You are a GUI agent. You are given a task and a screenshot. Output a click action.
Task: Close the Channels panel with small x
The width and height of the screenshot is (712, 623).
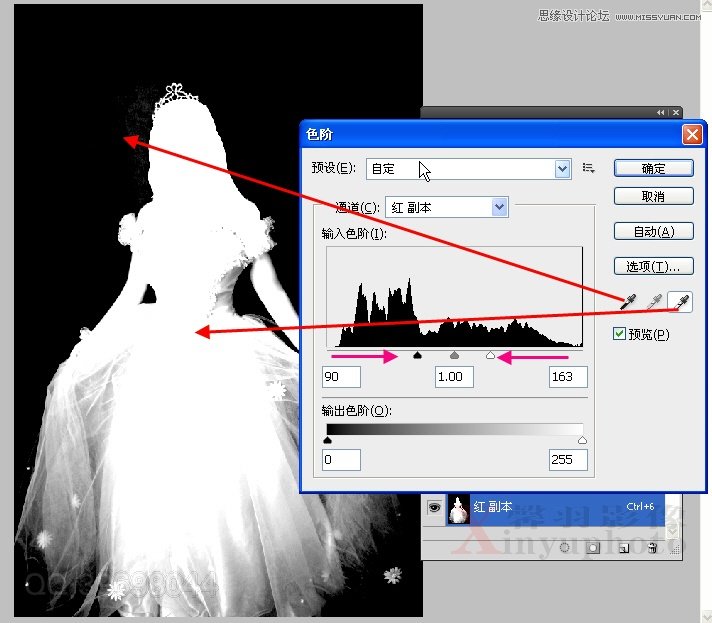pos(676,112)
